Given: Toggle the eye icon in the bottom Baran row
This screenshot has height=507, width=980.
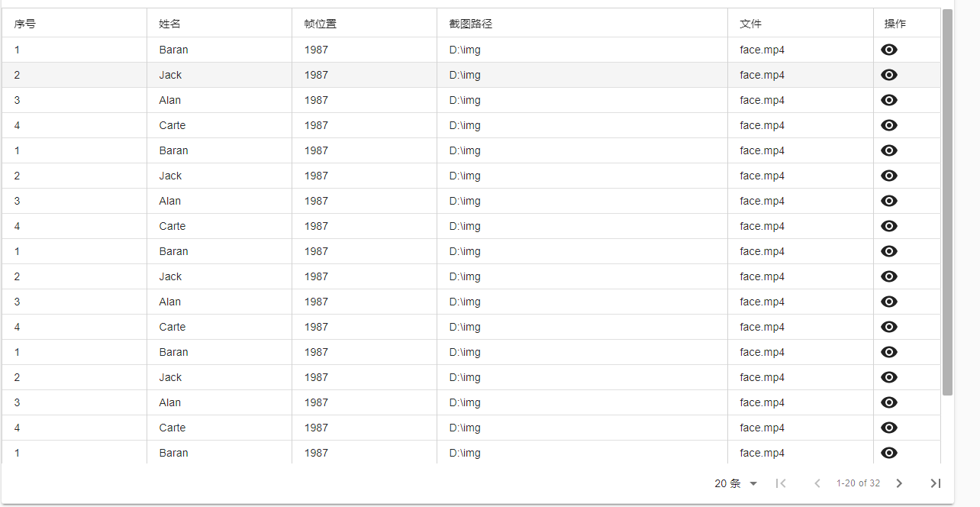Looking at the screenshot, I should pos(888,453).
